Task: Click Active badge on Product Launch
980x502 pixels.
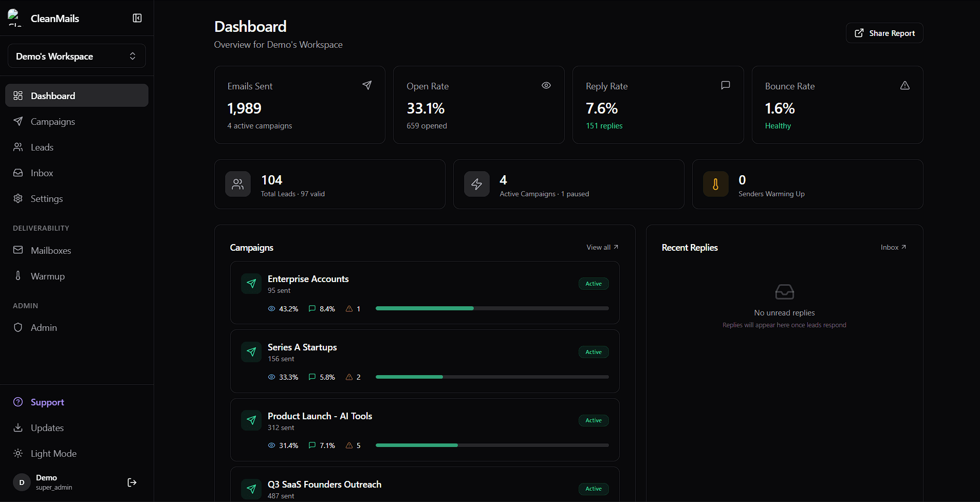Action: click(x=594, y=420)
